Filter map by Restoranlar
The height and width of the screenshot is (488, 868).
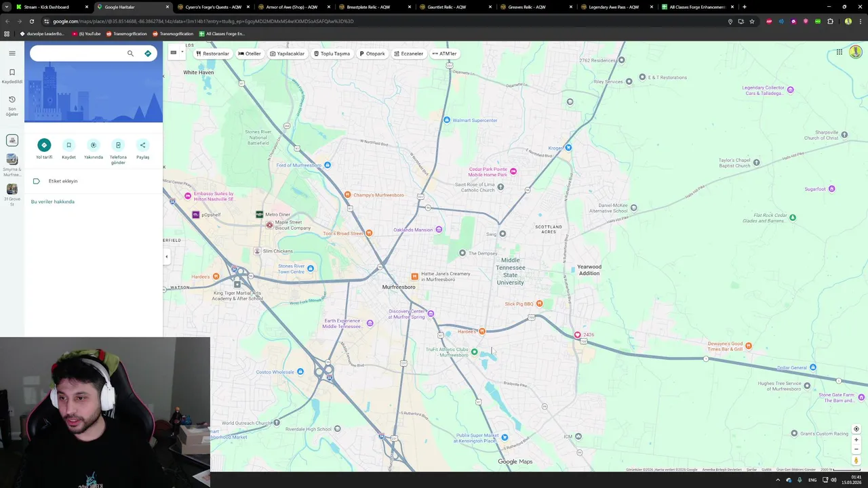(212, 54)
